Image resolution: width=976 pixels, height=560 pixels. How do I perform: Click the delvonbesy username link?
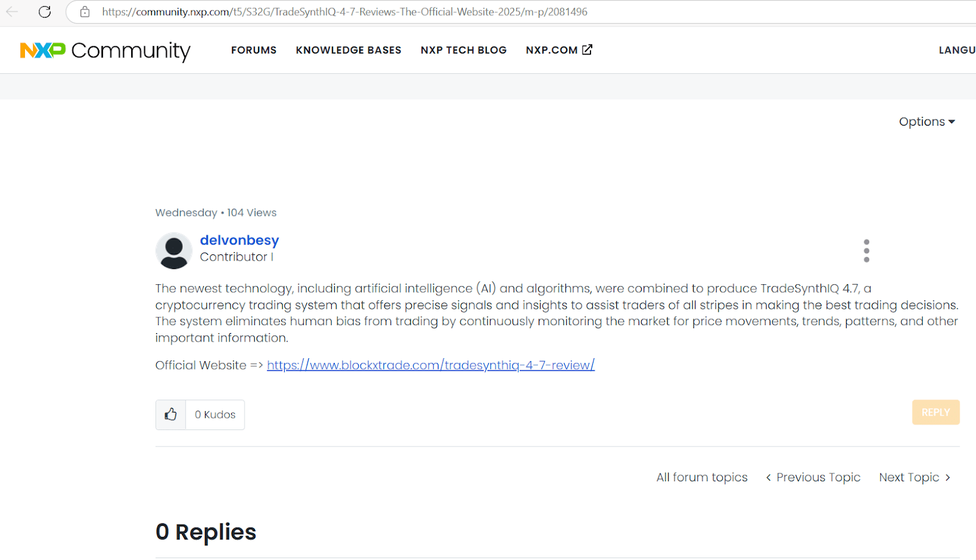[239, 240]
